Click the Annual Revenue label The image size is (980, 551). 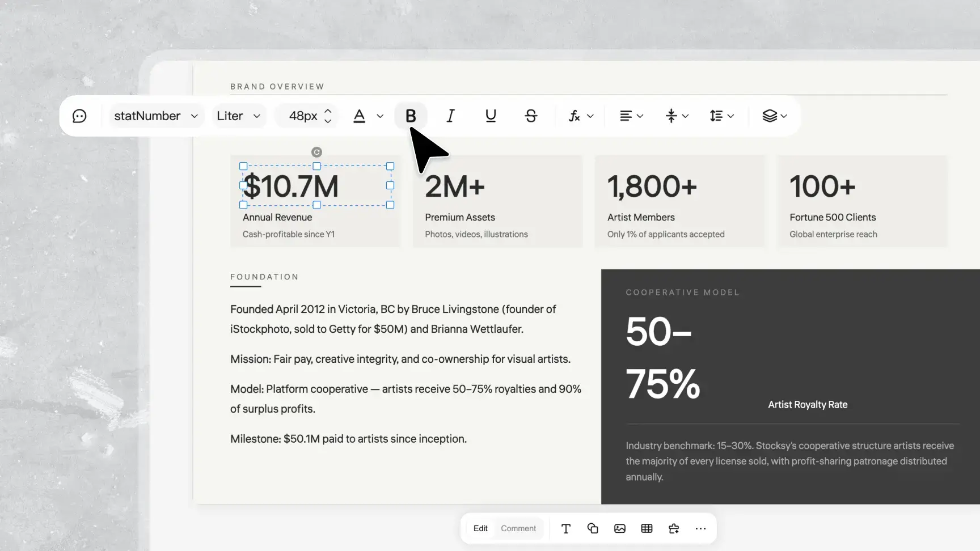[277, 217]
